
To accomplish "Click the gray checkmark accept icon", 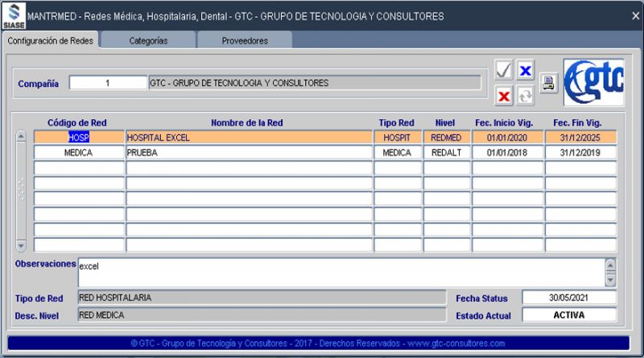I will (504, 71).
